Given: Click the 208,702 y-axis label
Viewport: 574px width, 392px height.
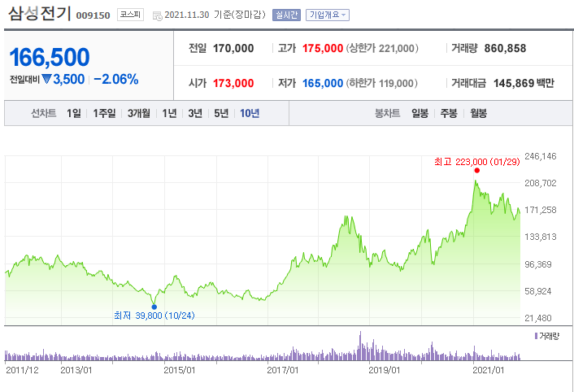Looking at the screenshot, I should point(541,183).
